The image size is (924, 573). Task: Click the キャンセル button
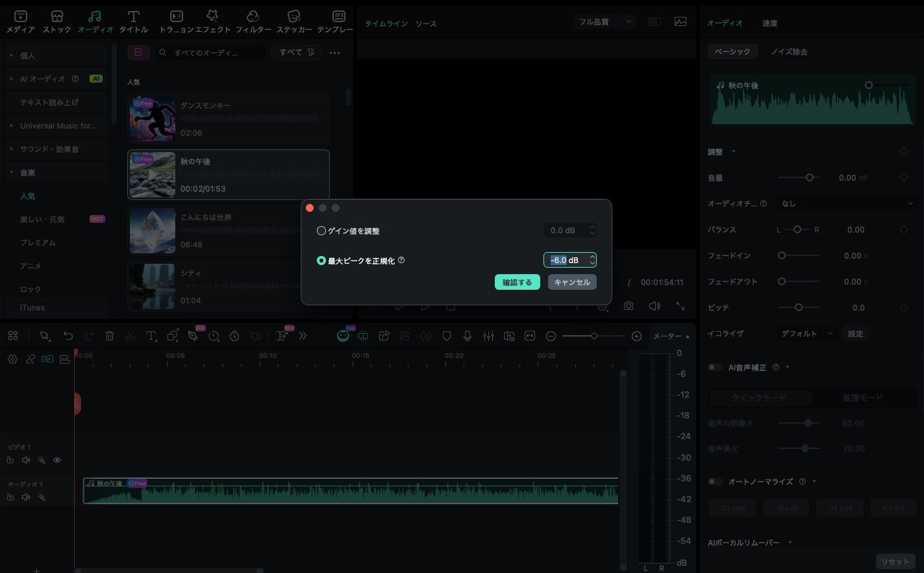coord(572,282)
